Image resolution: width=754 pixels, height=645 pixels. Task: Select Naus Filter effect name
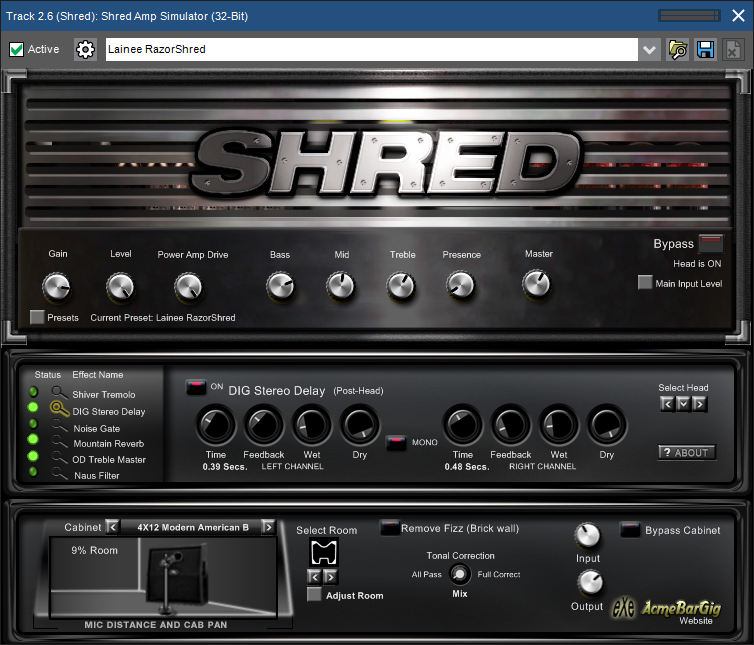pyautogui.click(x=97, y=475)
